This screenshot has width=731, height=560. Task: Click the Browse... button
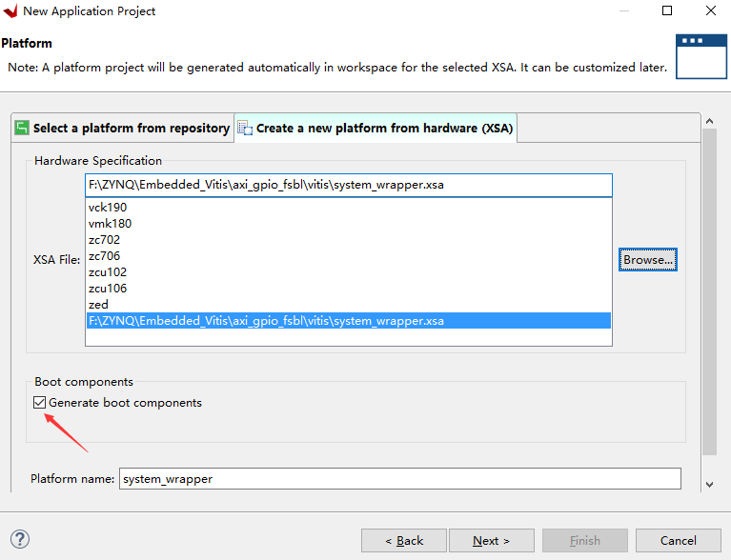648,259
